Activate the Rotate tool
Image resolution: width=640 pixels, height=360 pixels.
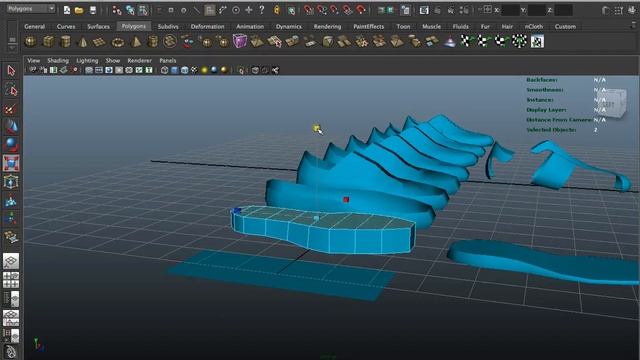(x=11, y=145)
